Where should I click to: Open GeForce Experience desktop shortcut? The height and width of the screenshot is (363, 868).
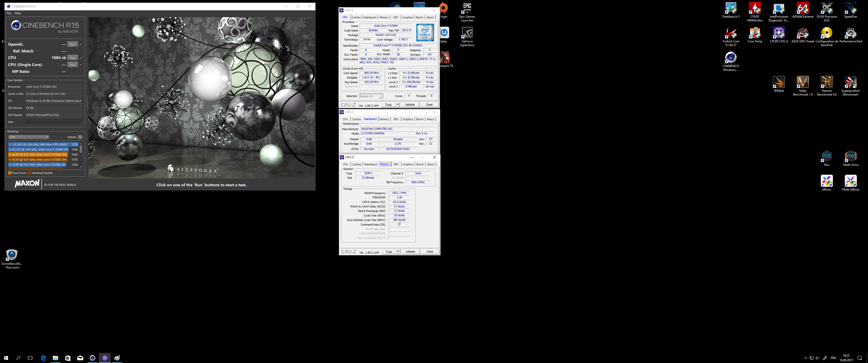(467, 36)
